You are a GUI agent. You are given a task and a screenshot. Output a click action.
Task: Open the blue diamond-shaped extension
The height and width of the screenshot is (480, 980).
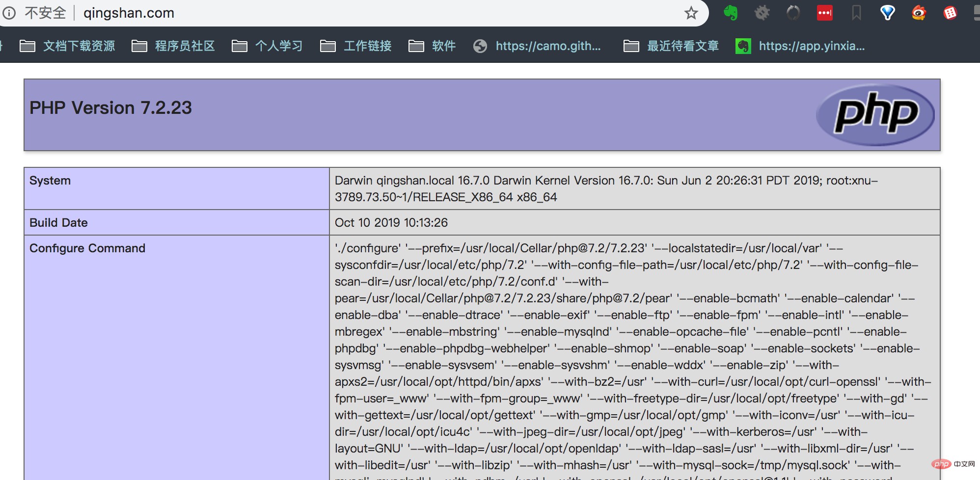tap(888, 13)
